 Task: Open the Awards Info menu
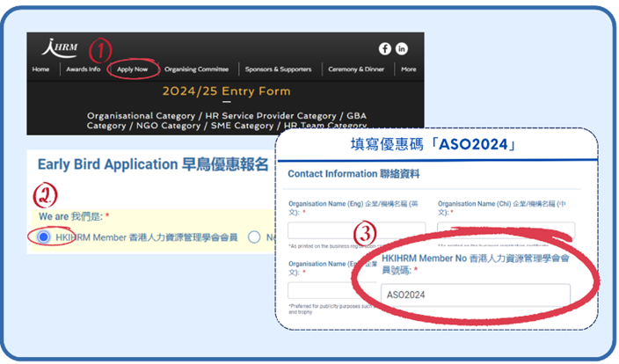coord(84,69)
